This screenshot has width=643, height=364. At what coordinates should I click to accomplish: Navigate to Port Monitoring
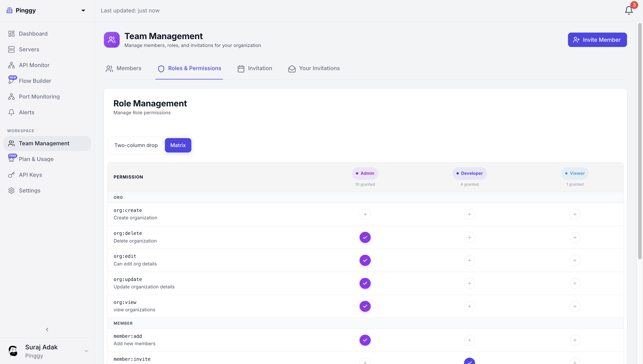[x=47, y=97]
